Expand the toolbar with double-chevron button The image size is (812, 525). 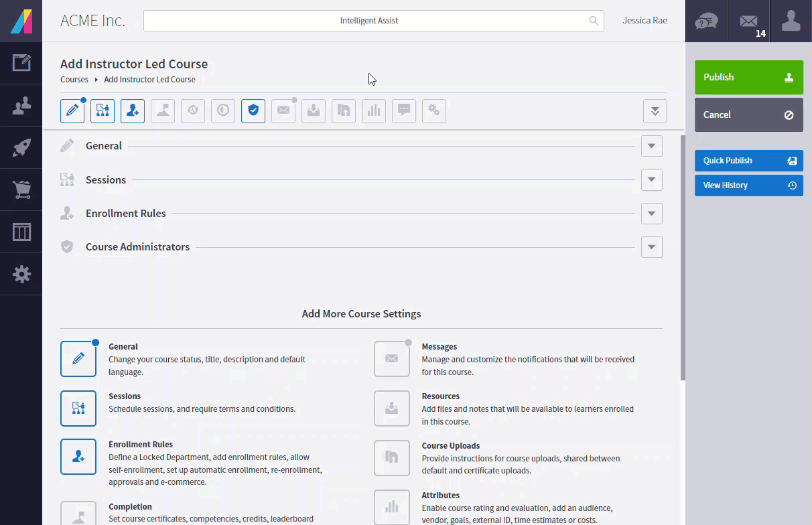[655, 111]
